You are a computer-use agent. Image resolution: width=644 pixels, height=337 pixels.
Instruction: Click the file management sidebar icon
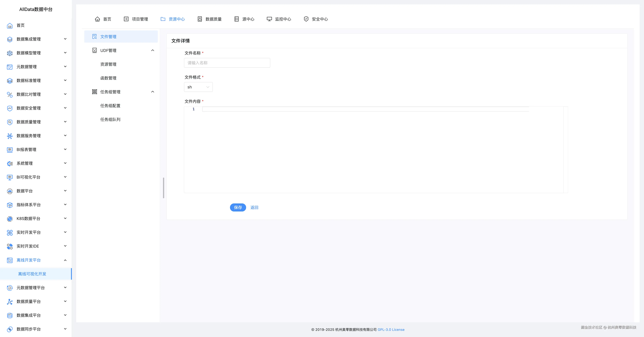tap(94, 37)
